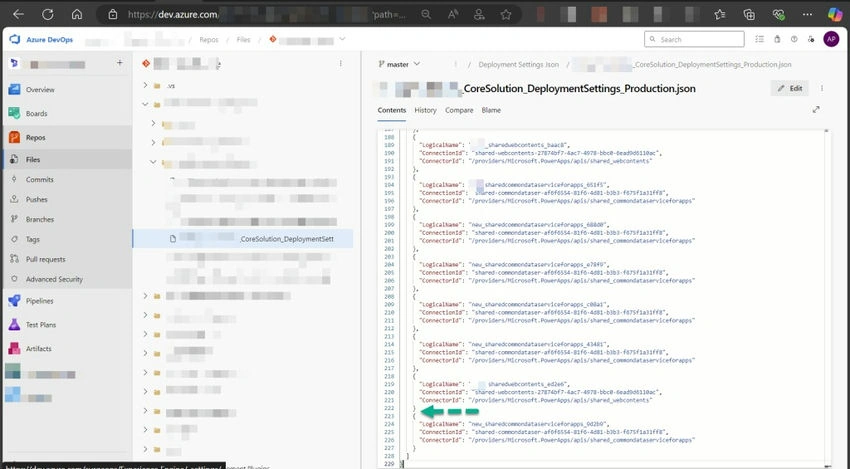
Task: Open the master branch dropdown
Action: coord(399,64)
